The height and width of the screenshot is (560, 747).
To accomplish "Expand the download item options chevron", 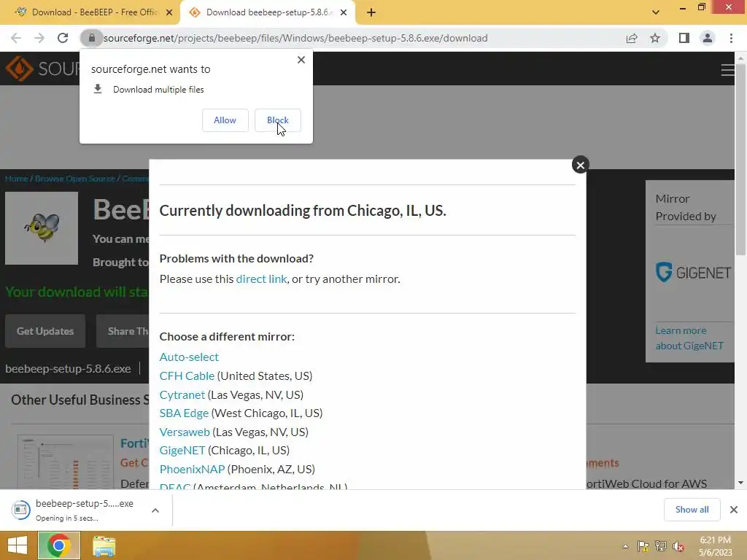I will pyautogui.click(x=155, y=510).
